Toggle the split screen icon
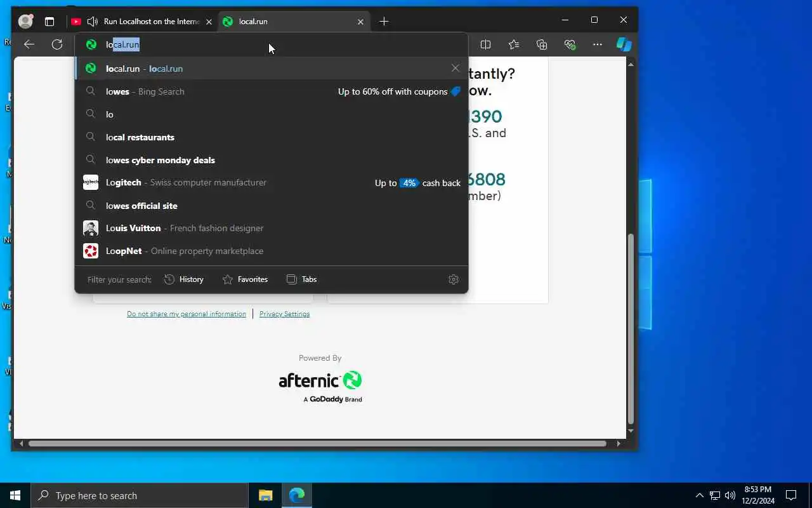The image size is (812, 508). point(485,44)
